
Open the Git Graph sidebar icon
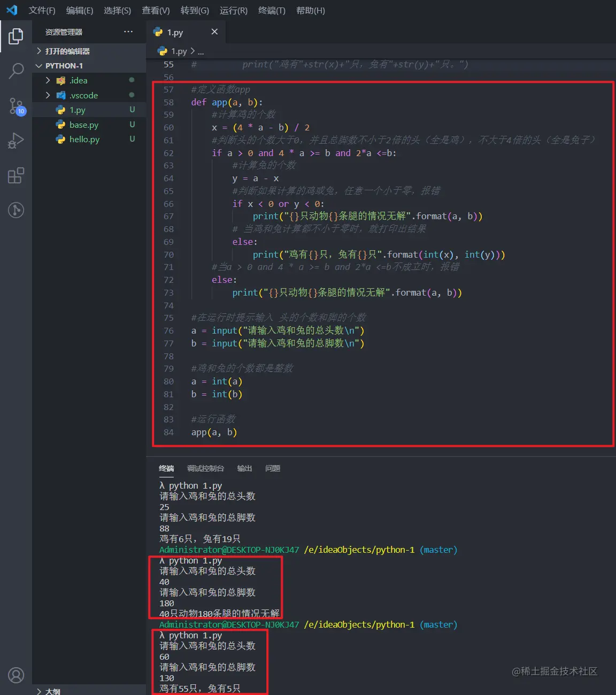point(16,210)
